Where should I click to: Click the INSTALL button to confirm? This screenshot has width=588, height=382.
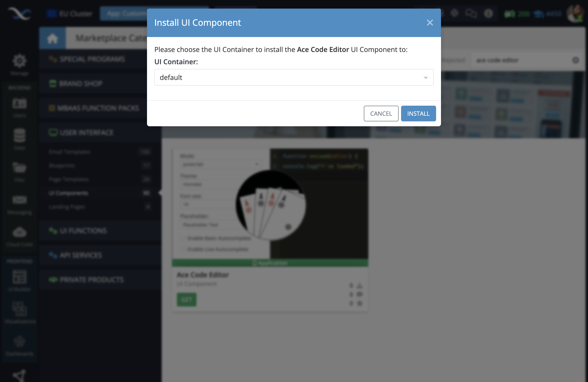pyautogui.click(x=418, y=114)
